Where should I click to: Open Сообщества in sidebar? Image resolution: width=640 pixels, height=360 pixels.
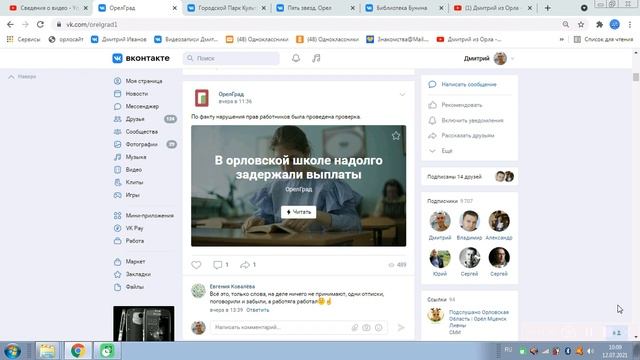(x=141, y=132)
